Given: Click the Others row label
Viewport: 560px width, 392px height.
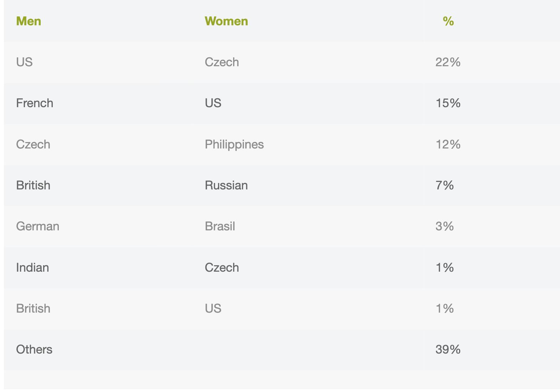Looking at the screenshot, I should (34, 350).
